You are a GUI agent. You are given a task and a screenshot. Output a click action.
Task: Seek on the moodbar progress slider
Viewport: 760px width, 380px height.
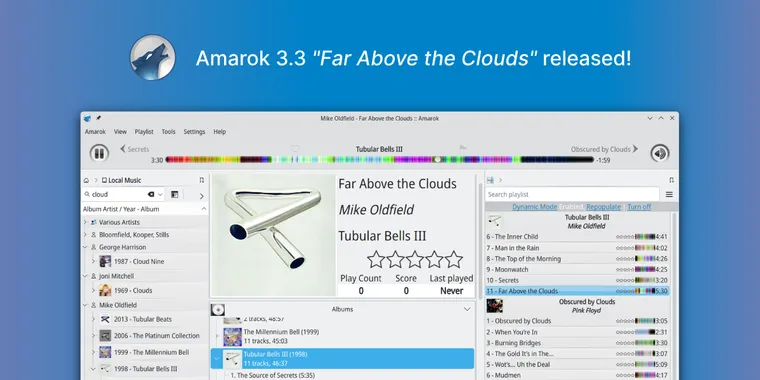(380, 159)
